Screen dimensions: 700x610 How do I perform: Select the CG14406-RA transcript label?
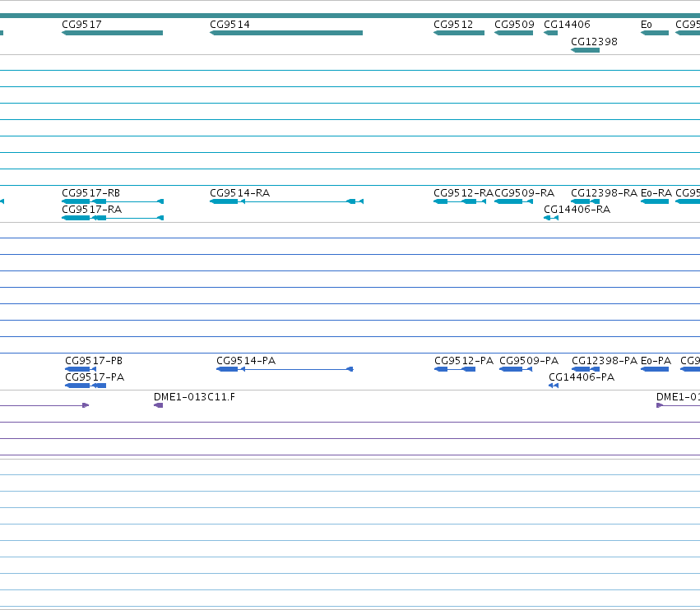pyautogui.click(x=577, y=210)
